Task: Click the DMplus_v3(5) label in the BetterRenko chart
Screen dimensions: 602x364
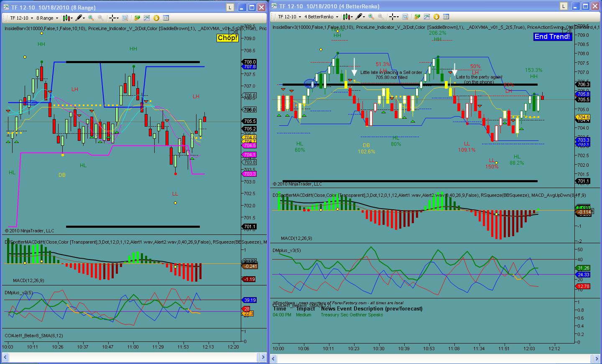Action: [x=287, y=250]
